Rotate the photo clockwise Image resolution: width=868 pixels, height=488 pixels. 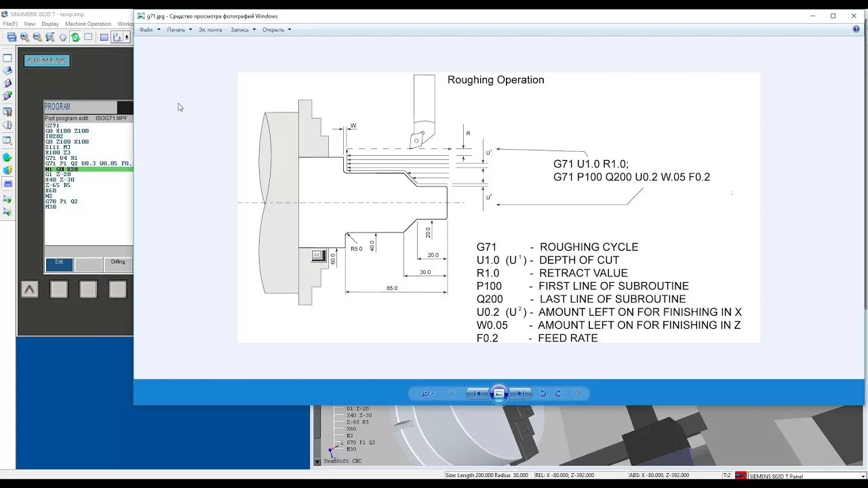tap(558, 393)
